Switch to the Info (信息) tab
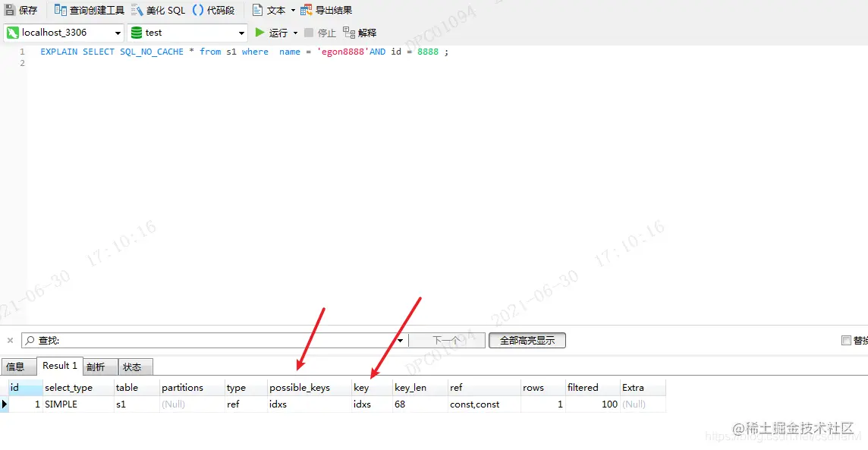 point(18,367)
